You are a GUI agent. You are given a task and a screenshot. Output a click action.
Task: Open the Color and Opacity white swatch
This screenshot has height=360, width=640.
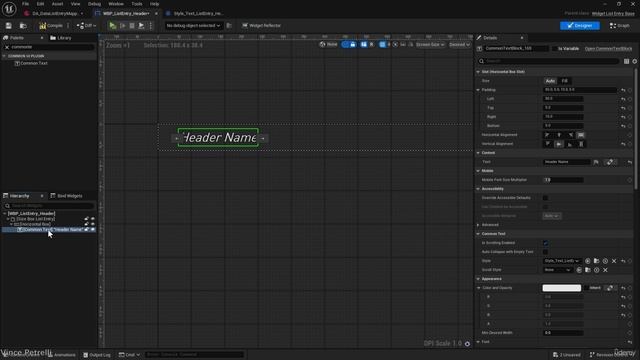(x=562, y=288)
